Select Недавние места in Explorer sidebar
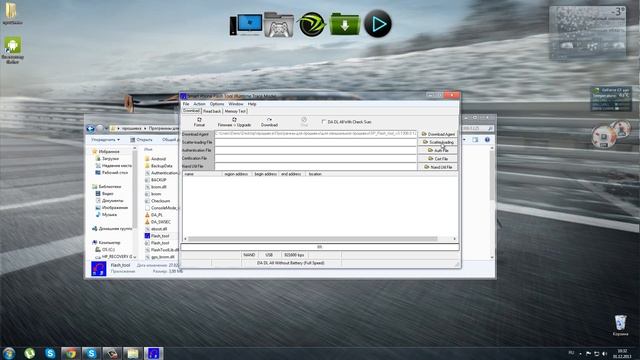This screenshot has width=640, height=360. [113, 166]
